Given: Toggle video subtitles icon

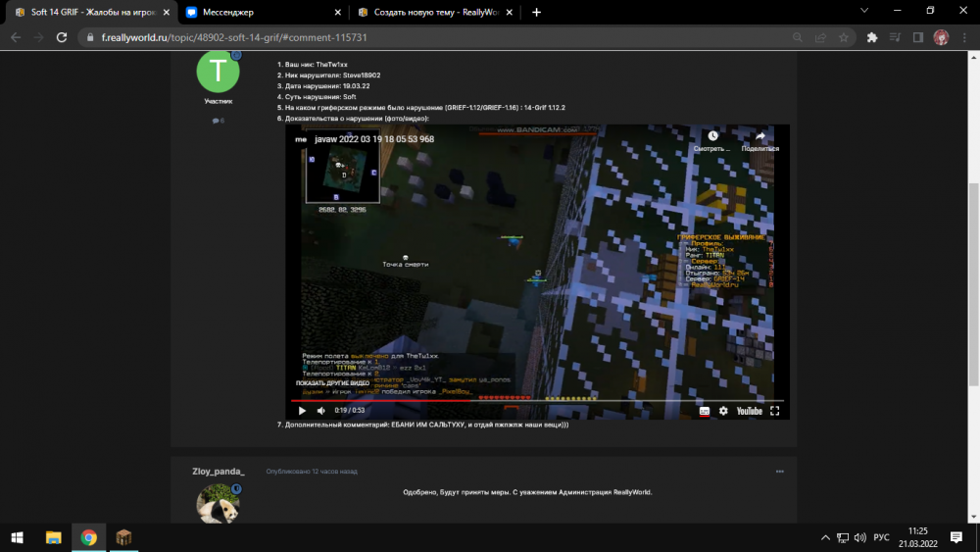Looking at the screenshot, I should tap(705, 411).
